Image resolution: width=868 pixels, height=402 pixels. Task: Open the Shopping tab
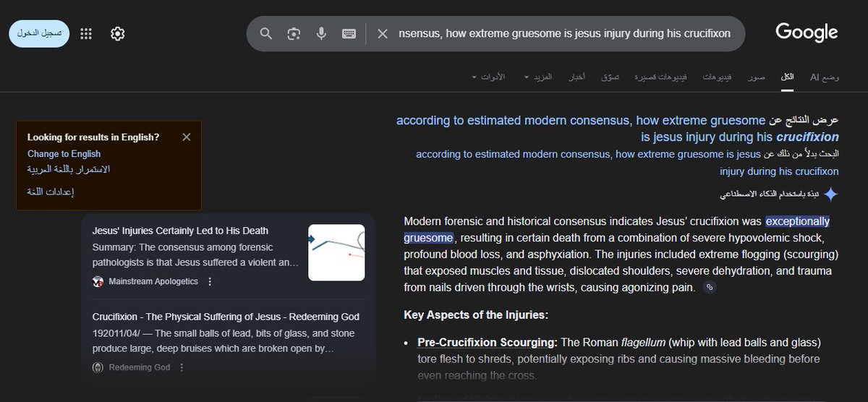click(610, 77)
